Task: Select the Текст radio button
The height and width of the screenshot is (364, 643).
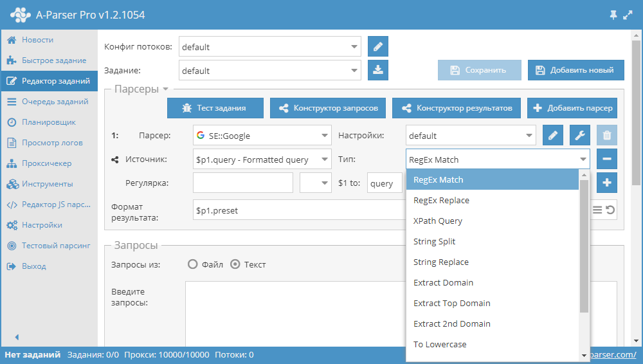Action: 235,264
